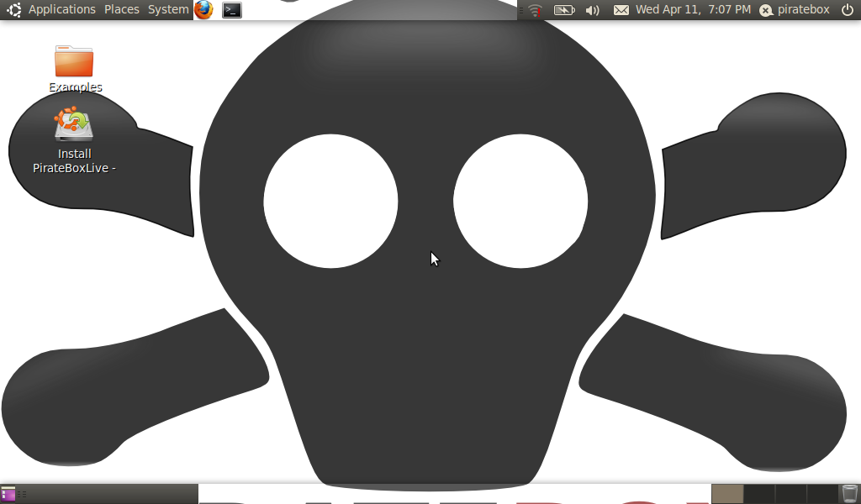Launch the Terminal from the top panel
Screen dimensions: 861x504
coord(232,10)
